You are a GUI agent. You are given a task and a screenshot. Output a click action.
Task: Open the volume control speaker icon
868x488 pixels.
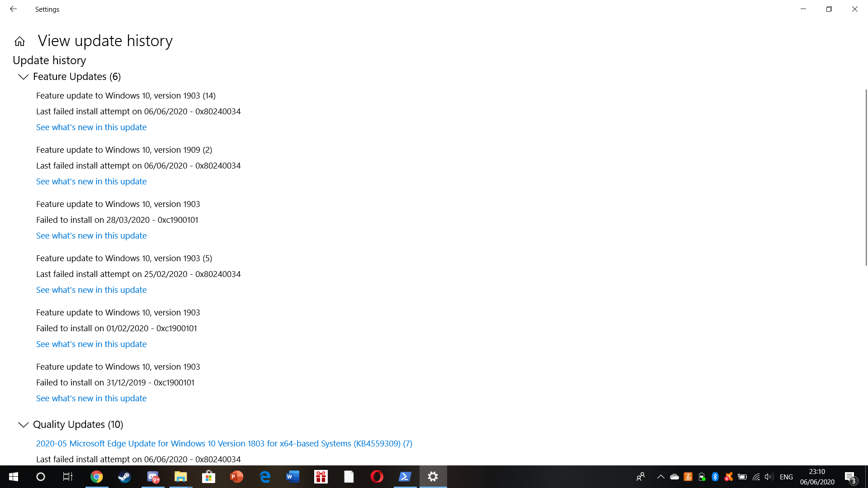click(769, 477)
